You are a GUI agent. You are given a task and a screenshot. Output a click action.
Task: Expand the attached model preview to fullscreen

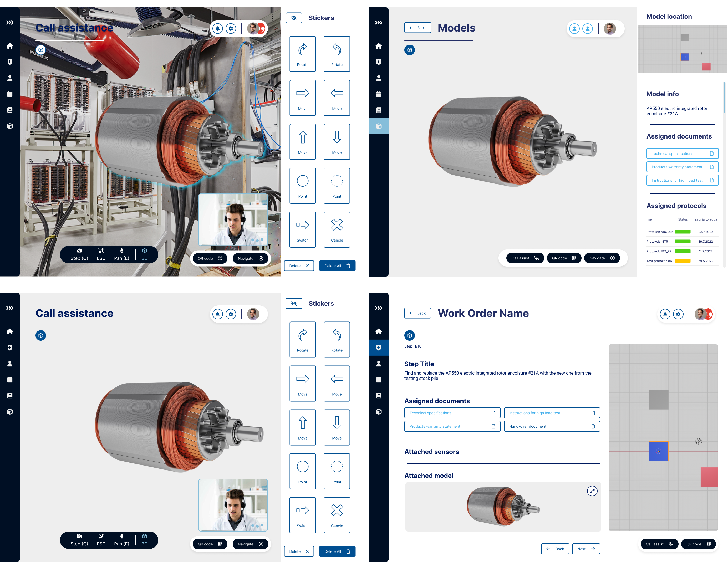592,491
